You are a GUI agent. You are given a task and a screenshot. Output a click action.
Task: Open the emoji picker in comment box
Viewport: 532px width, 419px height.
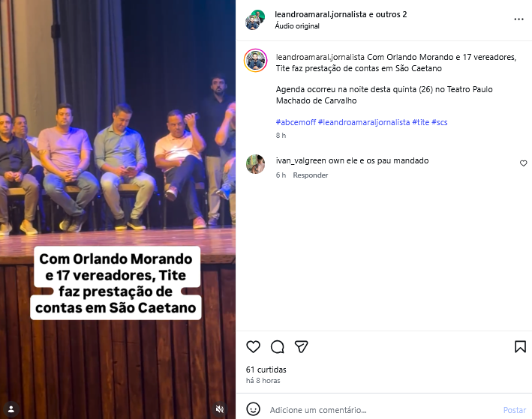(x=253, y=409)
